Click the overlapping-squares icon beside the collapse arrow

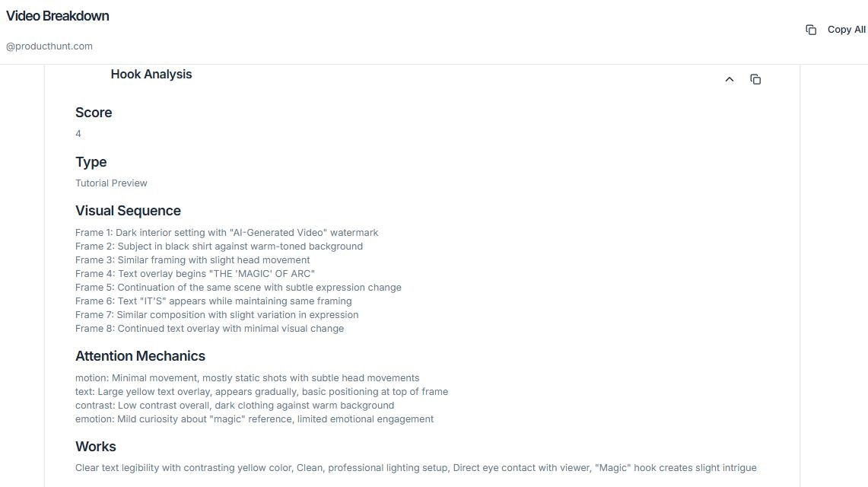(755, 78)
